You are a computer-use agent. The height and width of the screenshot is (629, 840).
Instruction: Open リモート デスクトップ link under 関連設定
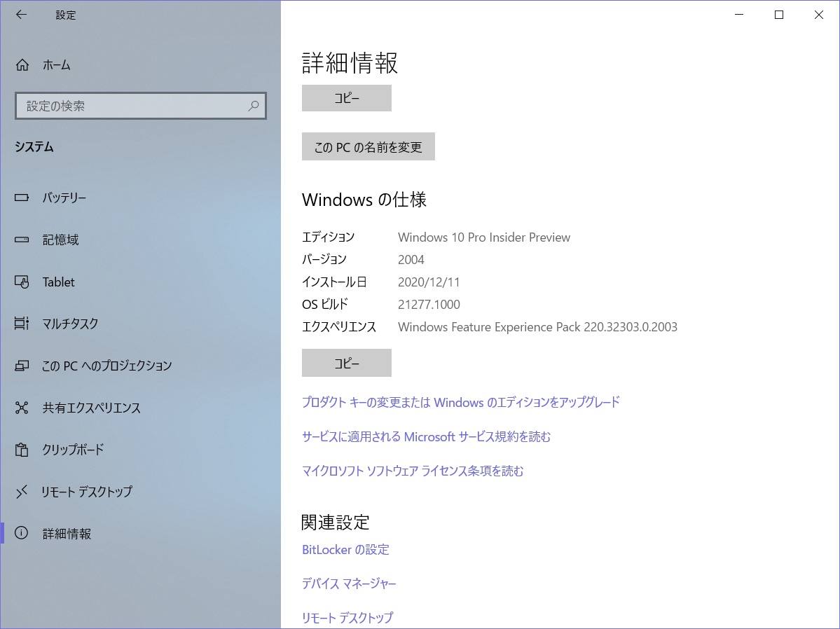[x=347, y=618]
